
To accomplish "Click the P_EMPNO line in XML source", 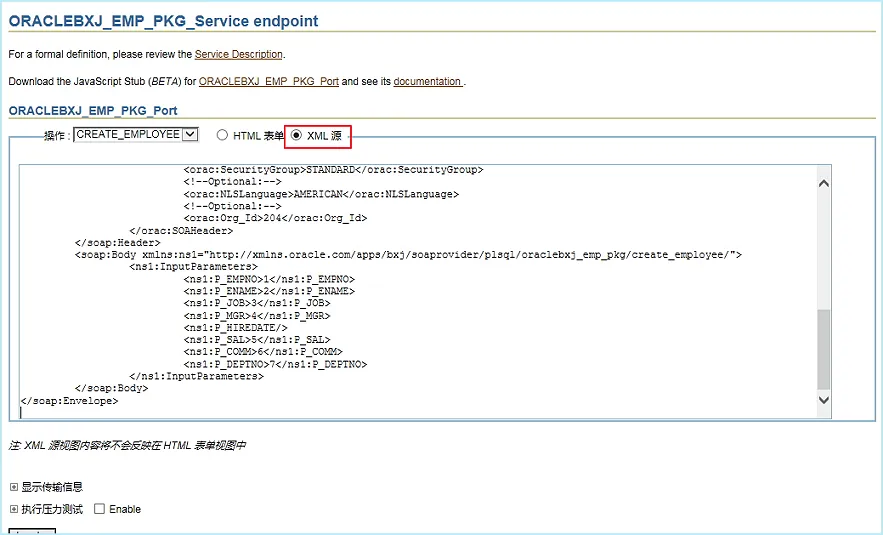I will pos(269,279).
